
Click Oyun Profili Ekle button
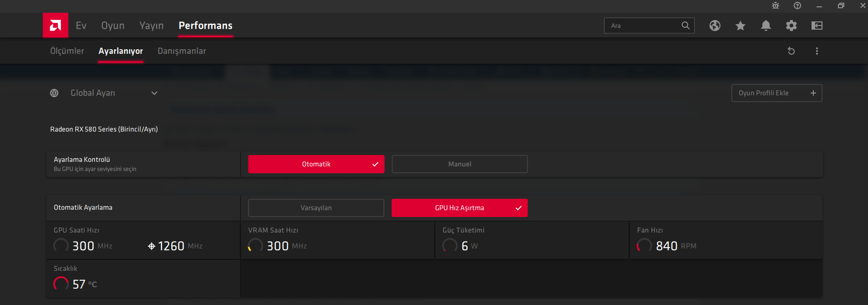tap(776, 93)
